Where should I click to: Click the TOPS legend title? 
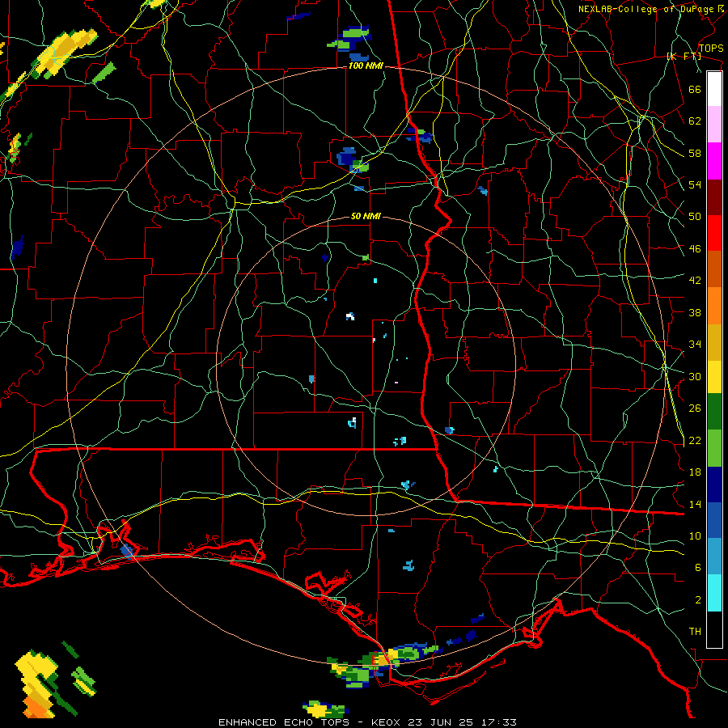(711, 48)
